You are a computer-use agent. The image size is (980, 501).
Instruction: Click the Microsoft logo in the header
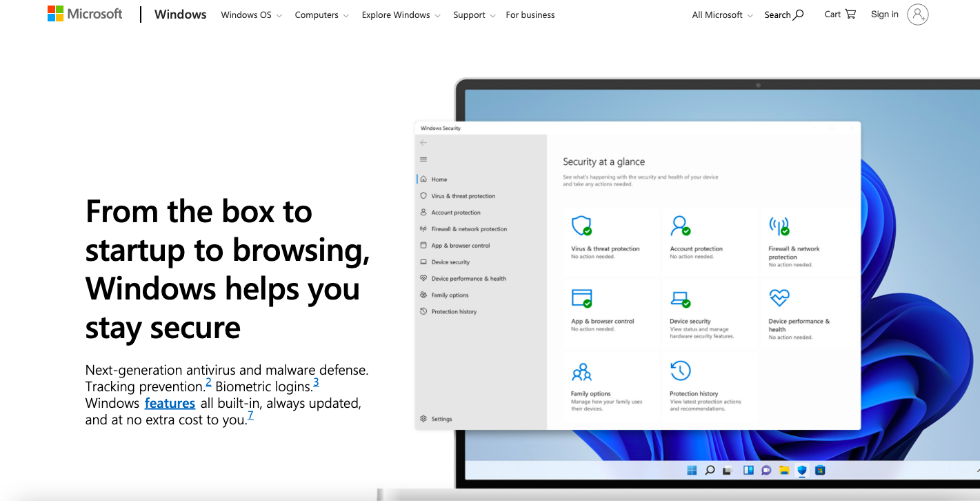[85, 14]
